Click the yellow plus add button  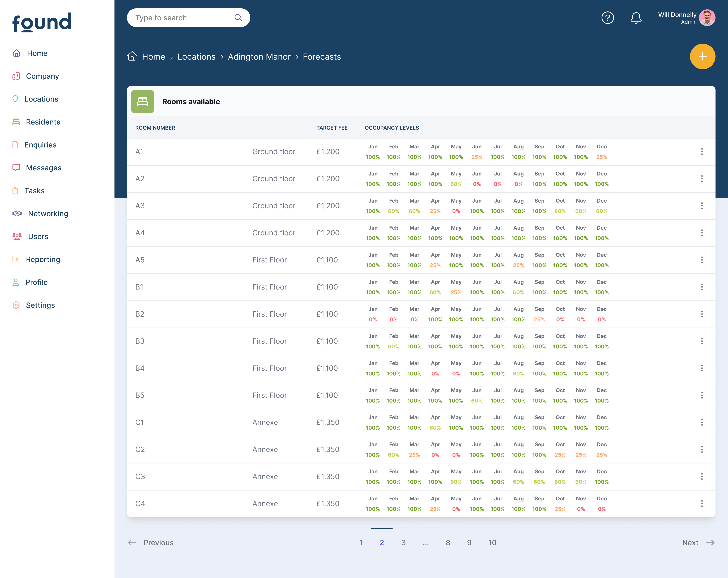coord(702,56)
